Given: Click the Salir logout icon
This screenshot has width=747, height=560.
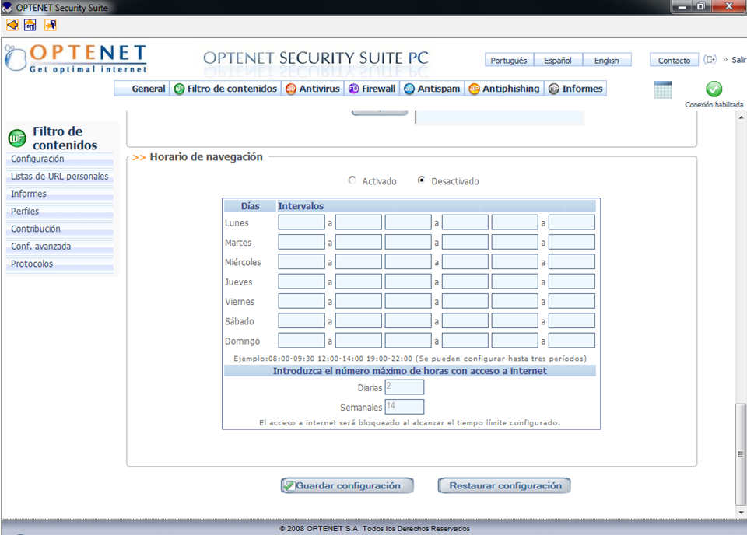Looking at the screenshot, I should click(710, 60).
